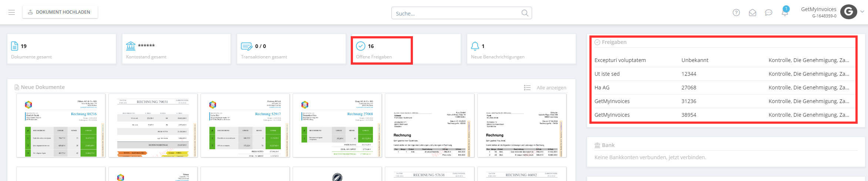Click document number 12344
Image resolution: width=868 pixels, height=181 pixels.
[689, 74]
